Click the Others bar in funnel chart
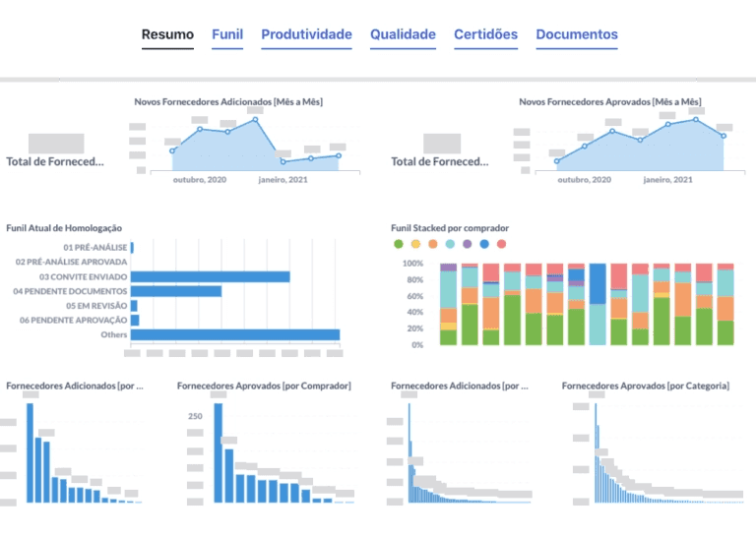This screenshot has height=537, width=756. tap(235, 334)
